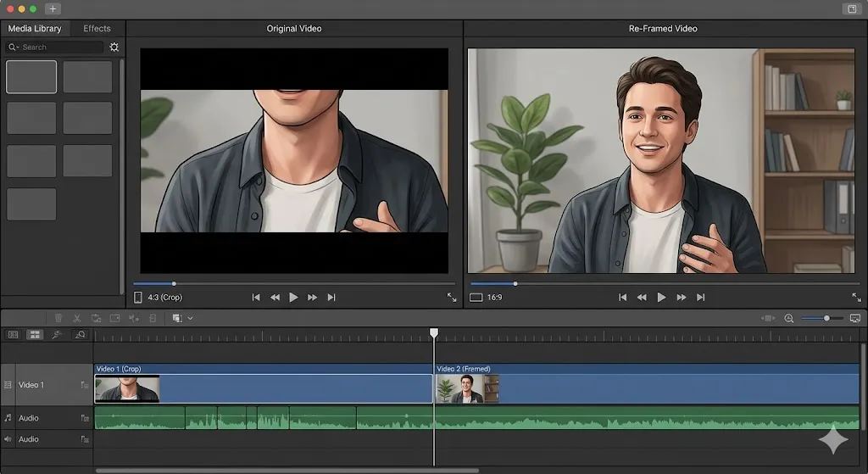Click the music note icon of first Audio track

pos(8,418)
